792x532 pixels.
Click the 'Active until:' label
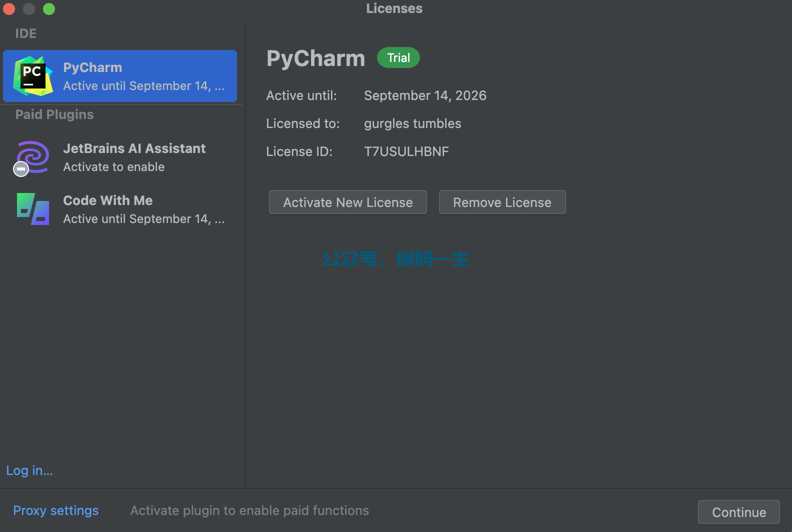(x=301, y=95)
